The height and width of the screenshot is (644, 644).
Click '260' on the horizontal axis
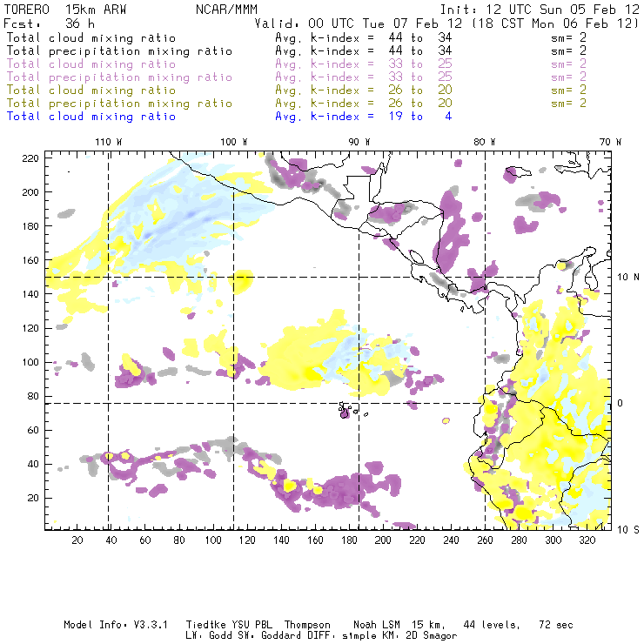485,540
